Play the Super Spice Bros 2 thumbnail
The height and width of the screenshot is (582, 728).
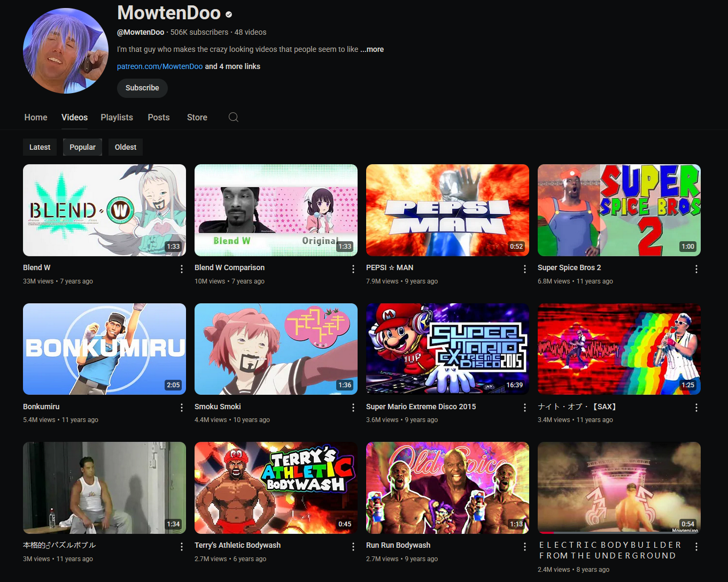pyautogui.click(x=619, y=210)
